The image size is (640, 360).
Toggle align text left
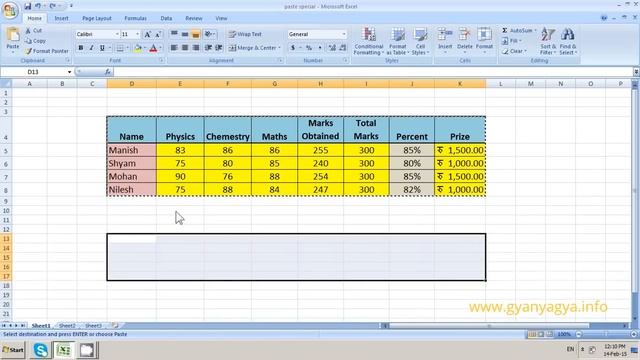click(x=174, y=48)
